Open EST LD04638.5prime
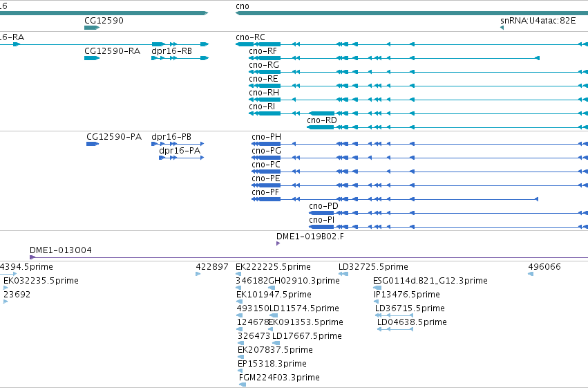Viewport: 588px width, 388px height. click(x=412, y=322)
